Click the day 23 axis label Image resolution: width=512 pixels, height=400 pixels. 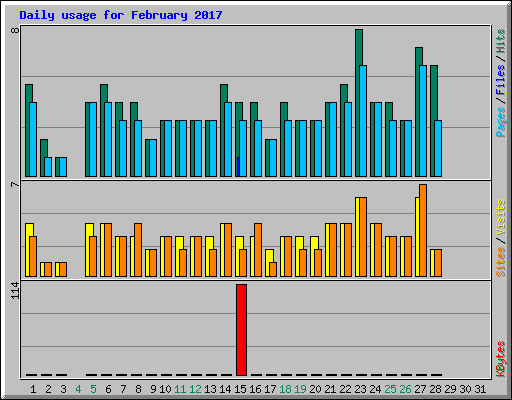[x=360, y=389]
